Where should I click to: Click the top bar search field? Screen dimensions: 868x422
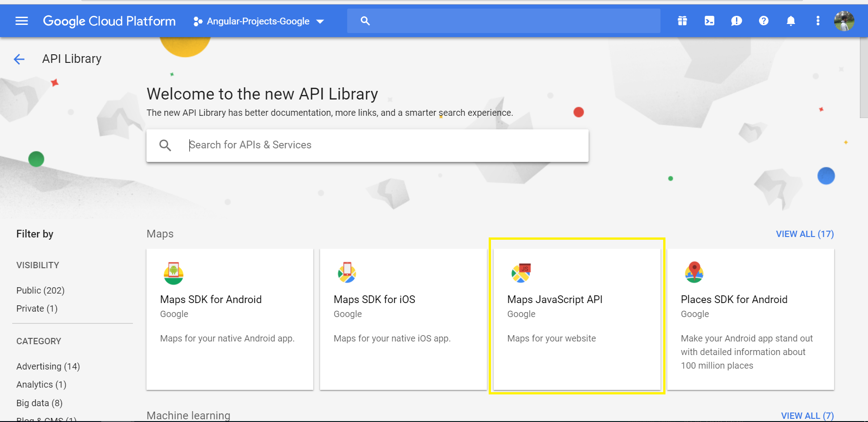click(x=504, y=21)
